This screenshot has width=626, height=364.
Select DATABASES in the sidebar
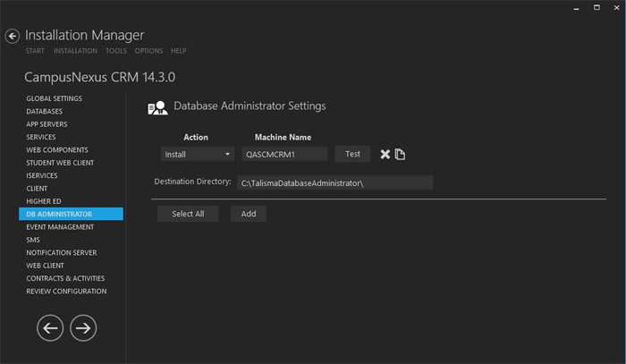click(x=45, y=112)
